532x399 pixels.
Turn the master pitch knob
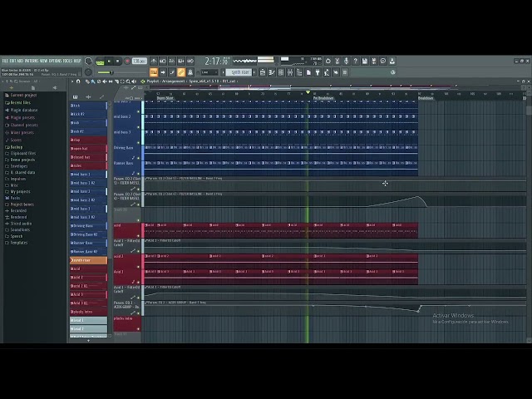(88, 72)
